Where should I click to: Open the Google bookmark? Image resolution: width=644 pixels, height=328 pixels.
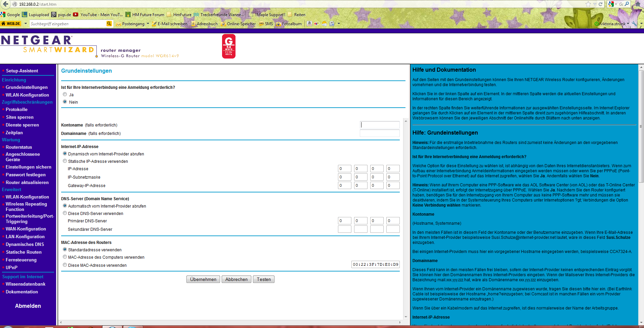10,14
